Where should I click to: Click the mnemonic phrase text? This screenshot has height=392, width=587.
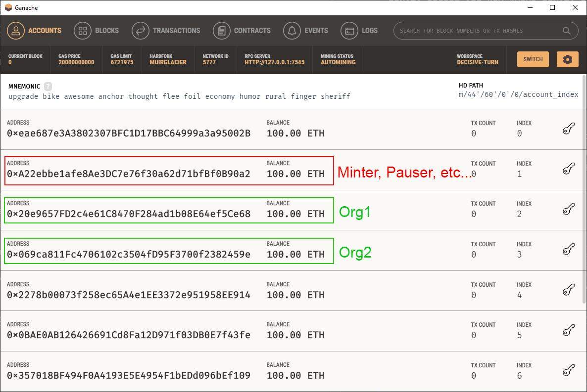(x=179, y=96)
